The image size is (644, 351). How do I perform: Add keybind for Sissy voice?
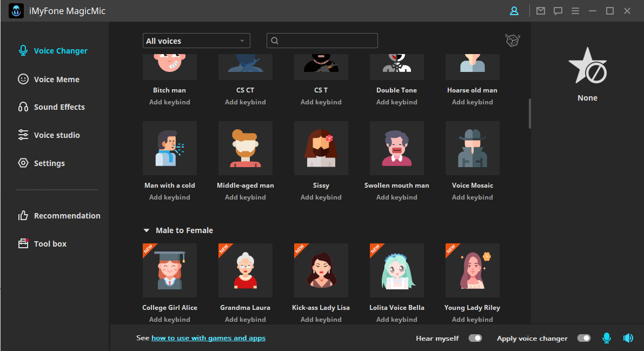(321, 197)
